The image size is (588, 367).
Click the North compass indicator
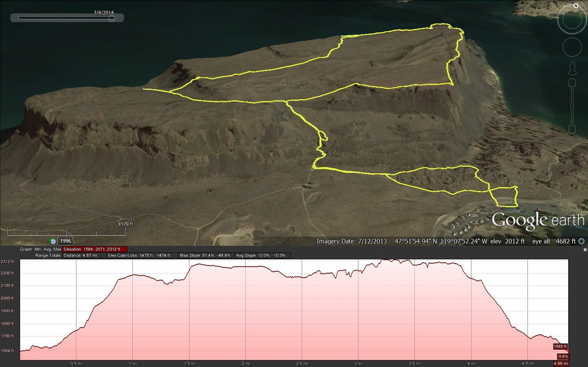pyautogui.click(x=576, y=6)
